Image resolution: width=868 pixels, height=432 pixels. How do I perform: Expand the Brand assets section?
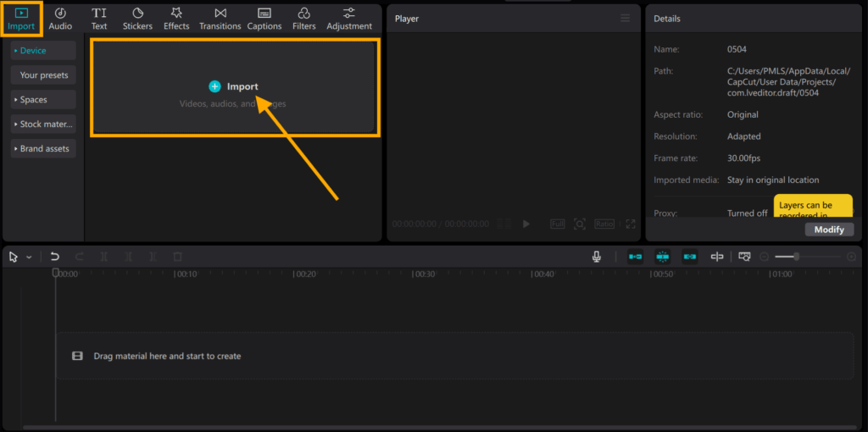click(x=43, y=149)
